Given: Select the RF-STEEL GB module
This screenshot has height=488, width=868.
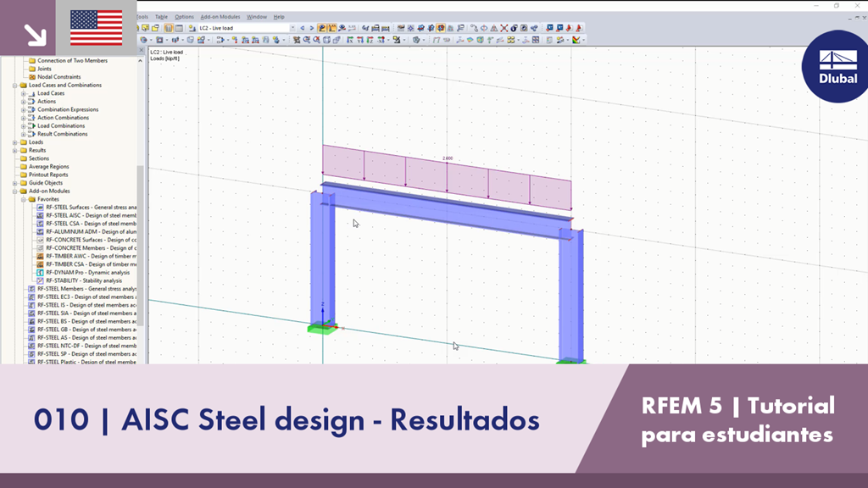Looking at the screenshot, I should pos(87,330).
